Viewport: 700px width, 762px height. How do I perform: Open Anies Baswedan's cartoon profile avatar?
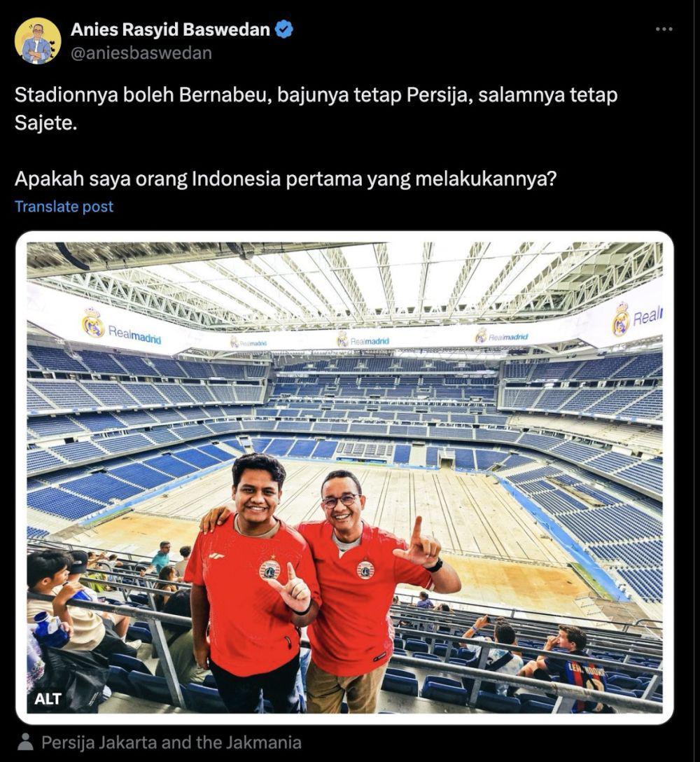point(38,41)
